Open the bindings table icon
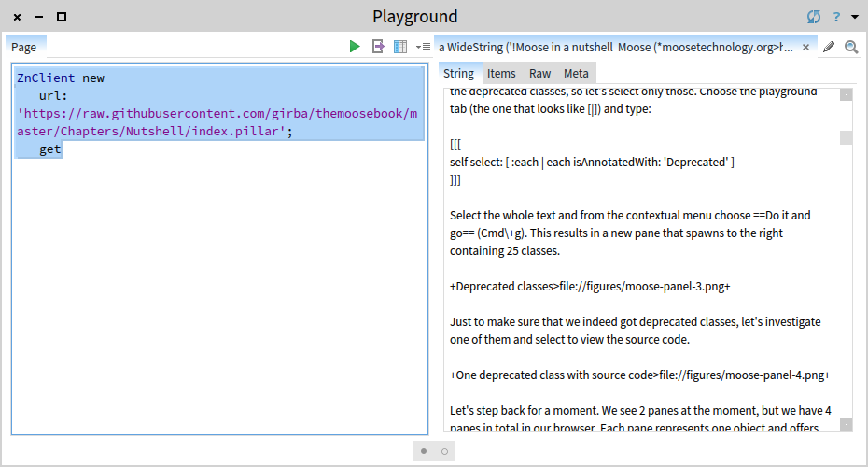868x467 pixels. pos(400,47)
